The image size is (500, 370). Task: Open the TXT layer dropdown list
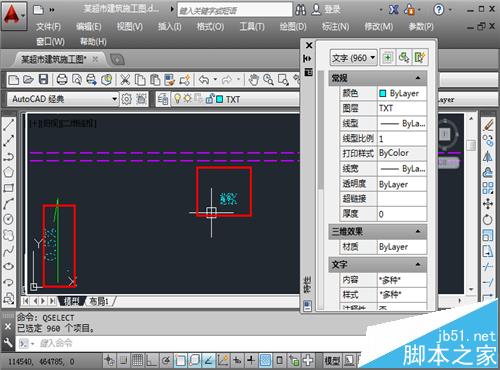tap(235, 99)
